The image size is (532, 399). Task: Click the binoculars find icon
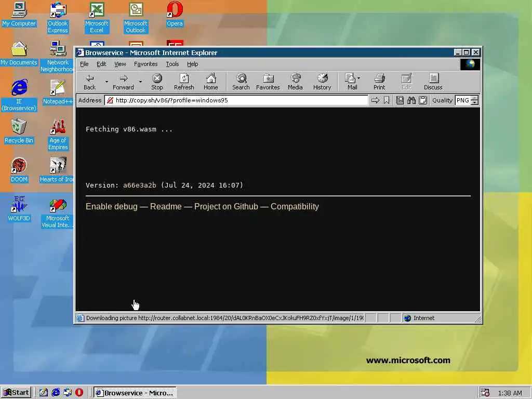point(411,100)
